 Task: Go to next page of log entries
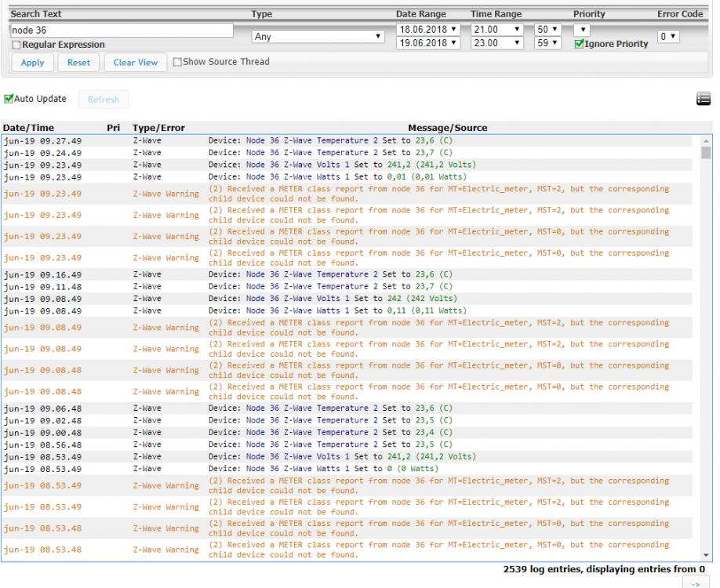click(695, 583)
